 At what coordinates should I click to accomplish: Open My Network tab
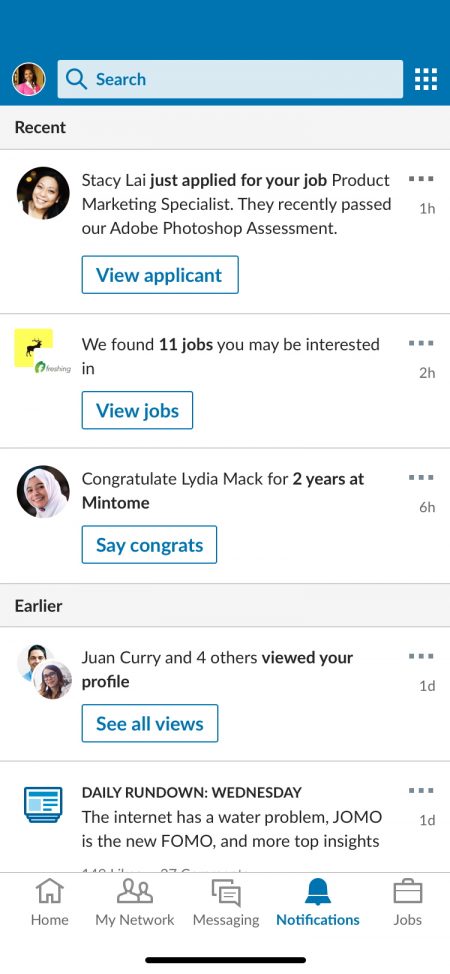135,902
